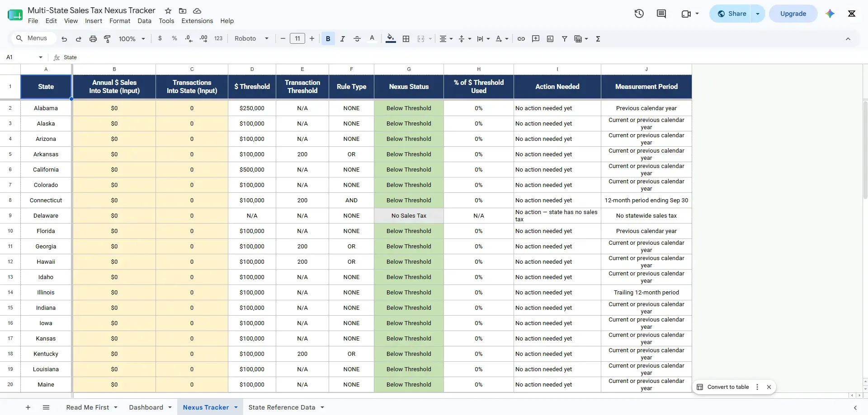868x415 pixels.
Task: Open Share options dropdown arrow
Action: (758, 14)
